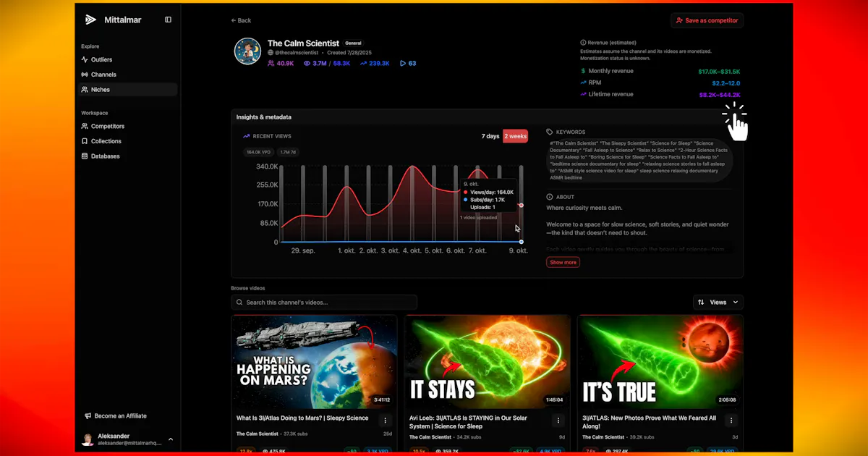Click the subscribers icon beside 40.9K

(x=271, y=64)
